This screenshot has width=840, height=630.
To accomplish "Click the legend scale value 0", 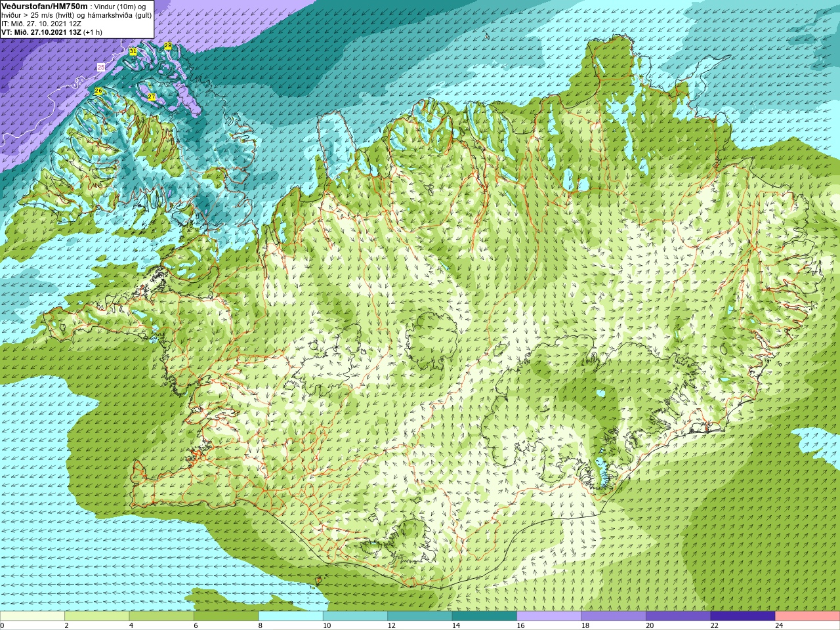I will click(2, 625).
